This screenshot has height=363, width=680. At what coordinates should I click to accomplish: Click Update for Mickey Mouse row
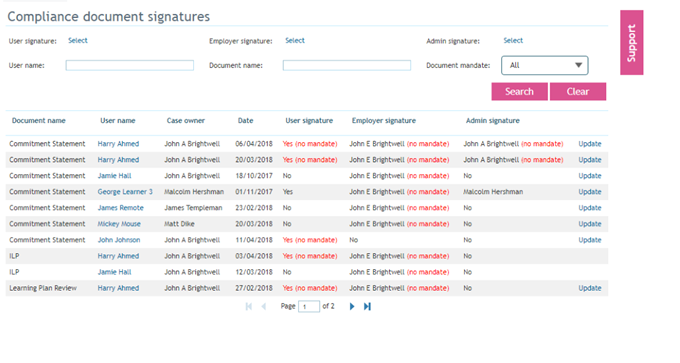[x=590, y=224]
